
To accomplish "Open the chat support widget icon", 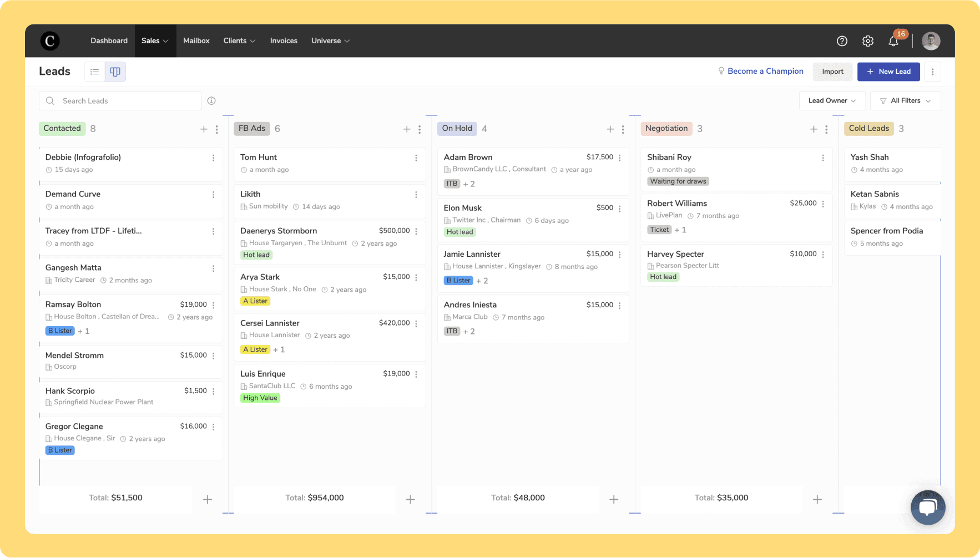I will click(x=927, y=507).
